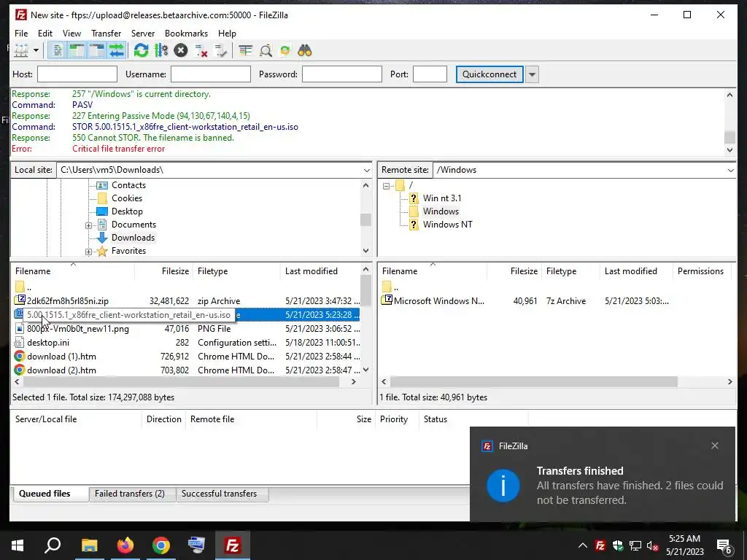The height and width of the screenshot is (560, 747).
Task: Sort remote files by Permissions column
Action: [700, 271]
